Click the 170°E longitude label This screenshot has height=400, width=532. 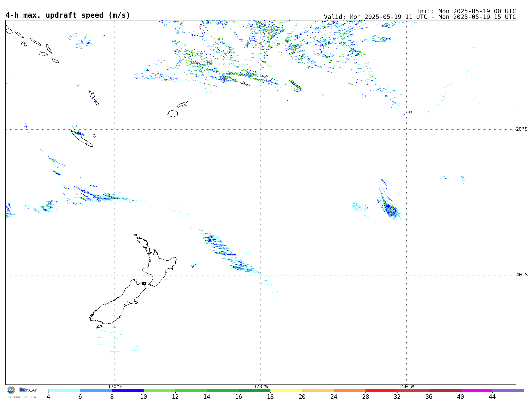pyautogui.click(x=115, y=387)
